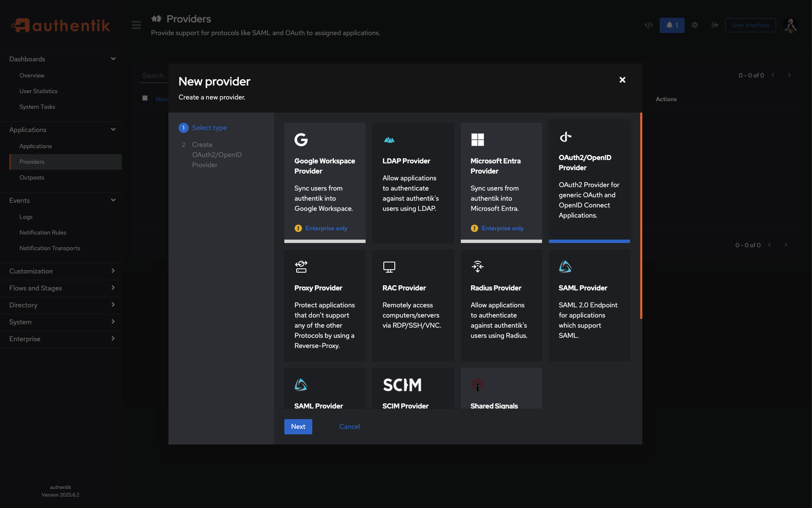The width and height of the screenshot is (812, 508).
Task: Click the Proxy Provider icon
Action: (301, 266)
